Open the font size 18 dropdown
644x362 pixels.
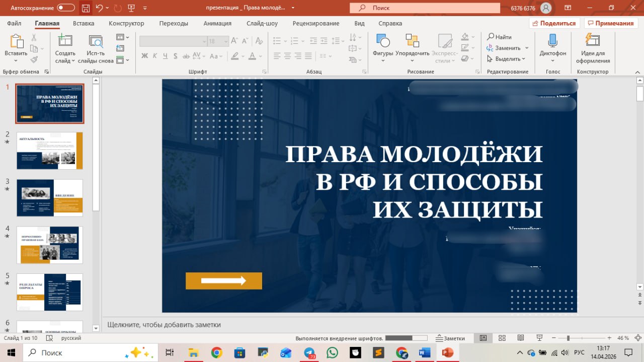point(225,41)
